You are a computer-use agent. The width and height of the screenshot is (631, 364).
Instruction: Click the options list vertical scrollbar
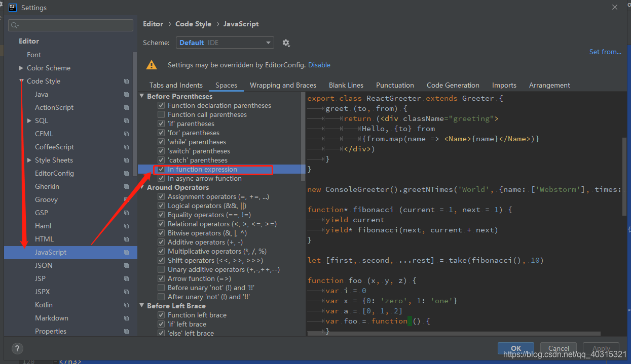coord(303,137)
